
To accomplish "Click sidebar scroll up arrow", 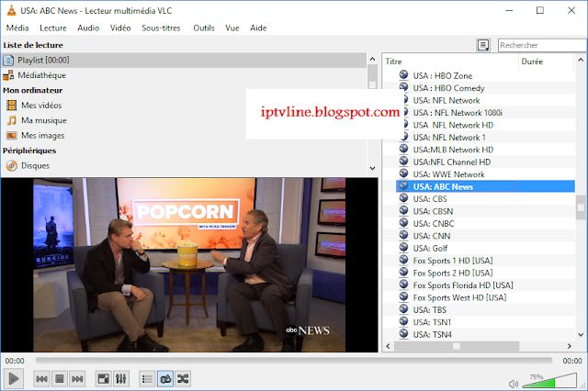I will tap(372, 59).
